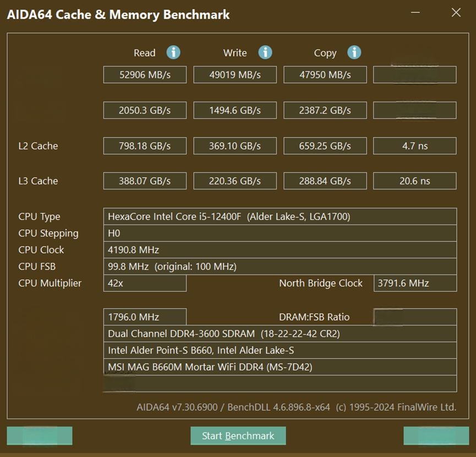The width and height of the screenshot is (476, 457).
Task: Click the CPU Multiplier label
Action: pos(50,283)
